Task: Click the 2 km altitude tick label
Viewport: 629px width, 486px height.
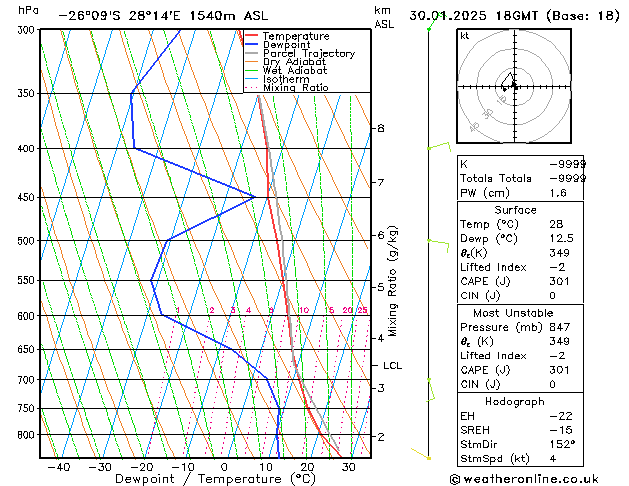Action: [381, 437]
